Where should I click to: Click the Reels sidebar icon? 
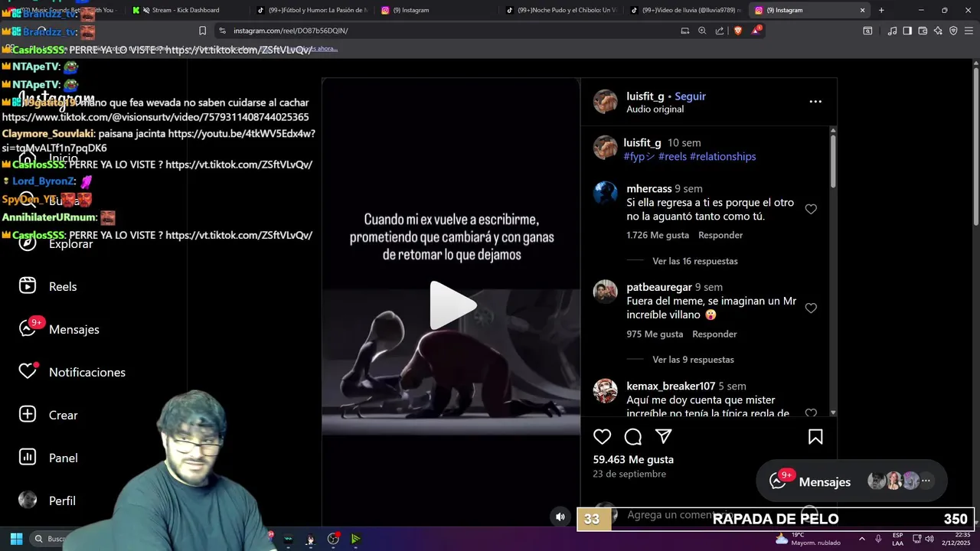[28, 286]
